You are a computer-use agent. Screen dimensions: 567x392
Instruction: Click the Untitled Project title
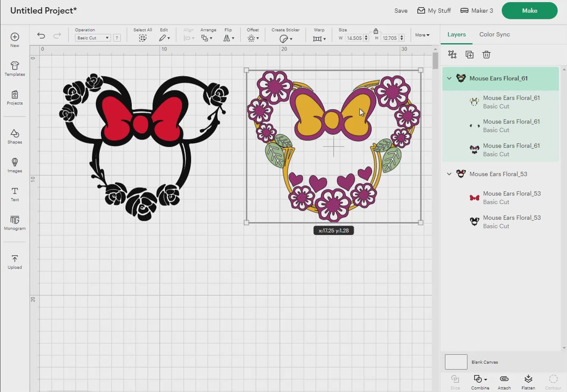pos(43,11)
